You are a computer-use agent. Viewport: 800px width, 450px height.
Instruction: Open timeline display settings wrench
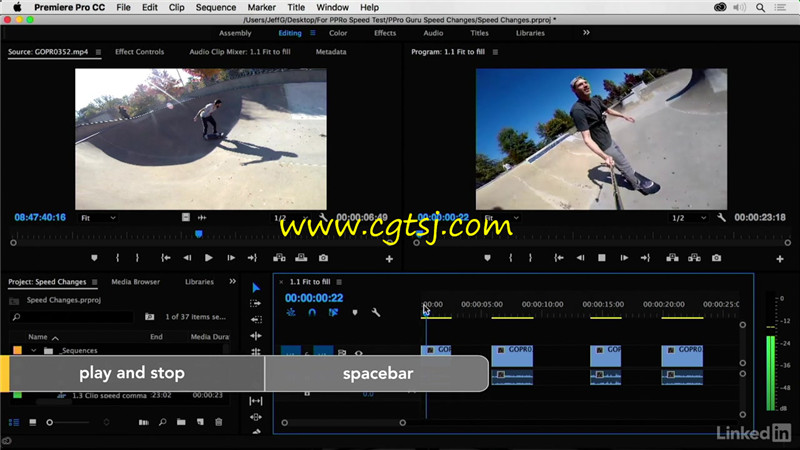click(376, 312)
